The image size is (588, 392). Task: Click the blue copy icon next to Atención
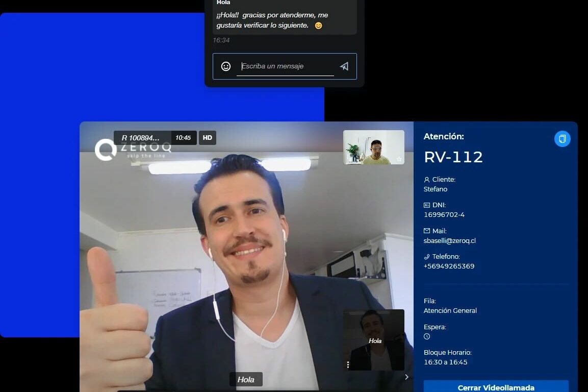coord(562,138)
